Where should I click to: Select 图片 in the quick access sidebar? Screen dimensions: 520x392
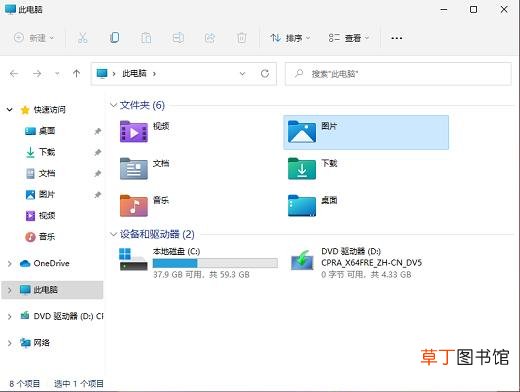(x=47, y=194)
